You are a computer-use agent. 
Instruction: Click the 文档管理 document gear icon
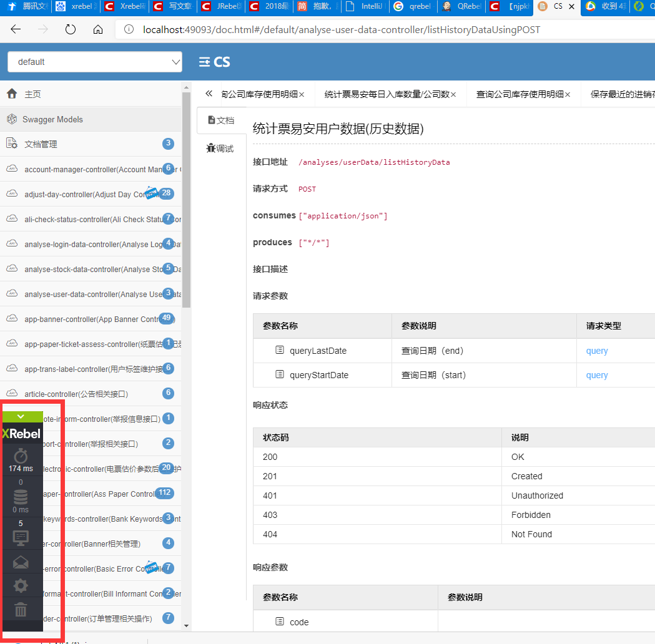pyautogui.click(x=12, y=143)
